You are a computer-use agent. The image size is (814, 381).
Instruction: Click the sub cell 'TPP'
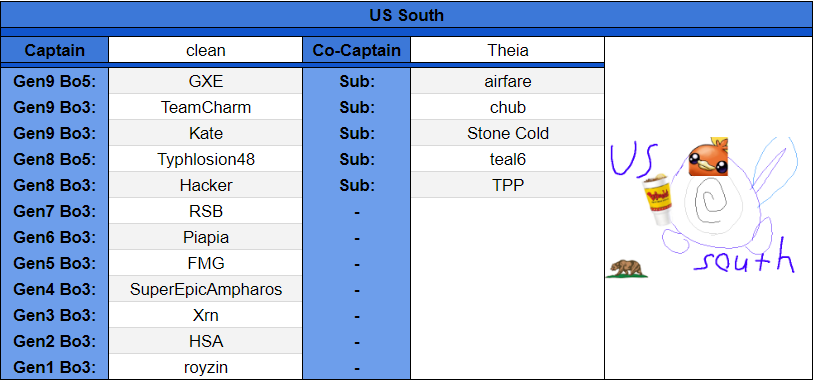point(507,185)
